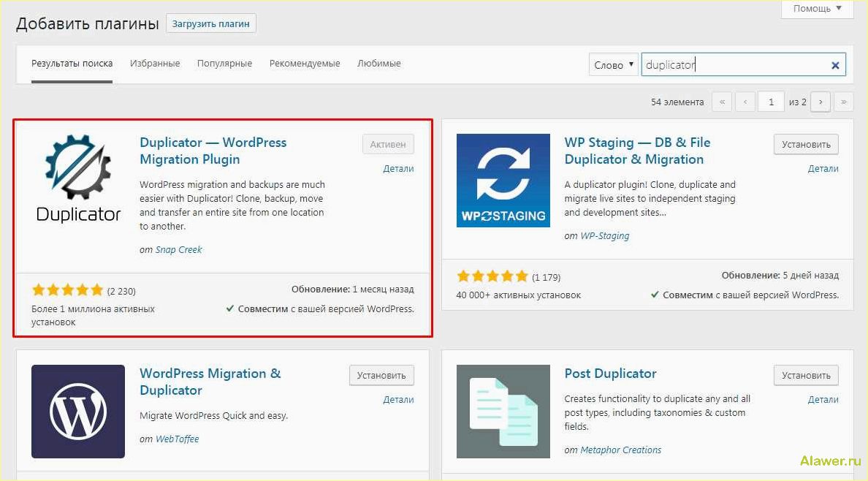The image size is (868, 481).
Task: Visit the Metaphor Creations author link
Action: pyautogui.click(x=620, y=450)
